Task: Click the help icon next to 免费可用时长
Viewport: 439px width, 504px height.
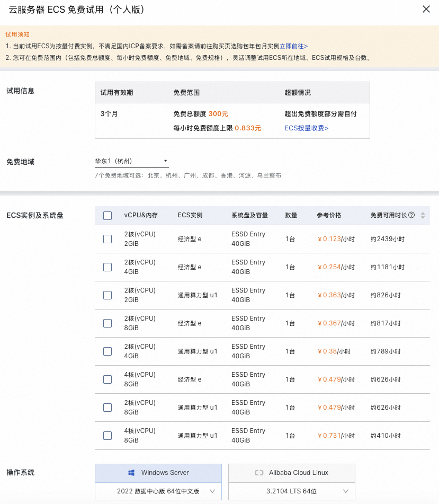Action: pyautogui.click(x=411, y=215)
